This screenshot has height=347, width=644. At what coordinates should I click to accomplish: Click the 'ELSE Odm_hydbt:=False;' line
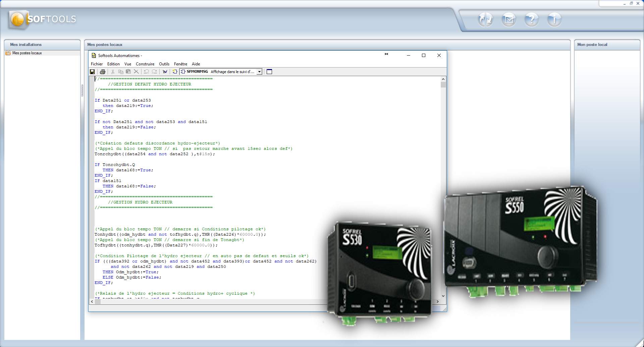[132, 278]
